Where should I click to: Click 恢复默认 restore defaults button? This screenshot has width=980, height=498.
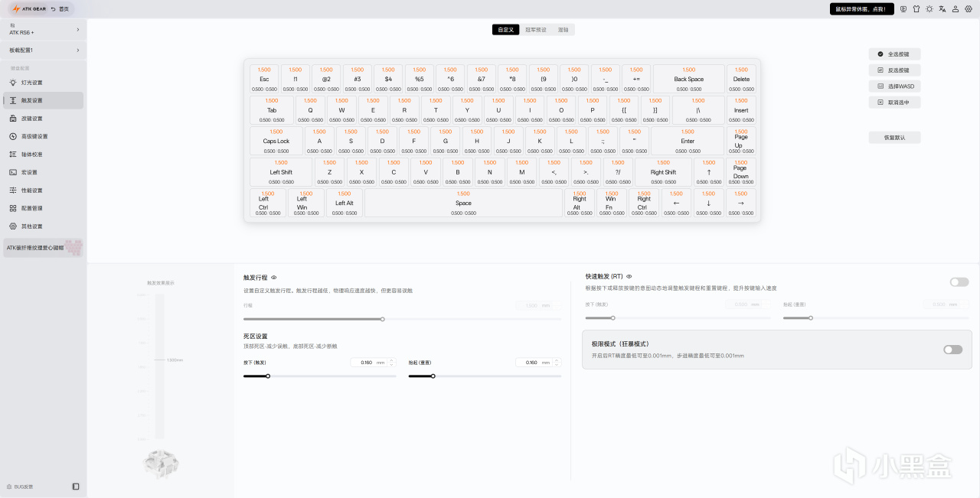click(x=894, y=138)
